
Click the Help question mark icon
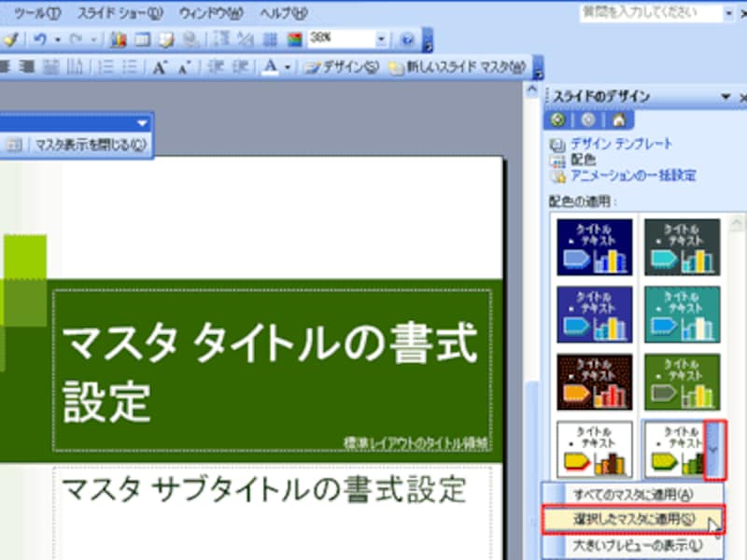point(408,40)
